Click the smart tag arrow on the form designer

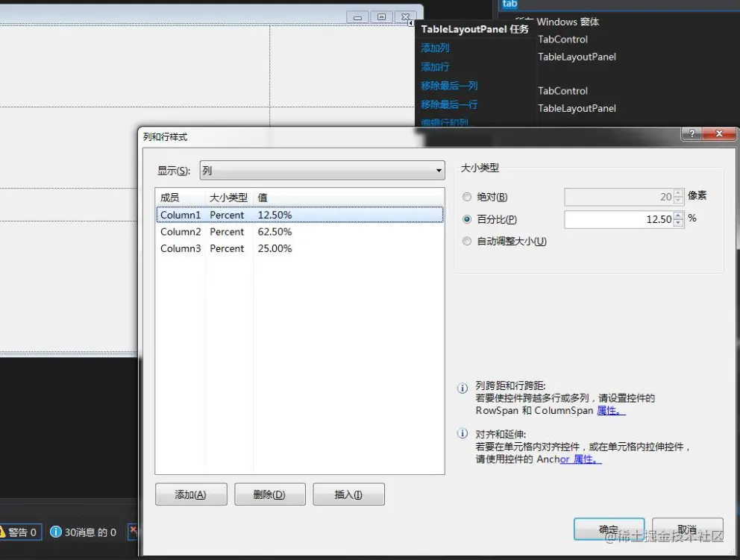click(410, 22)
